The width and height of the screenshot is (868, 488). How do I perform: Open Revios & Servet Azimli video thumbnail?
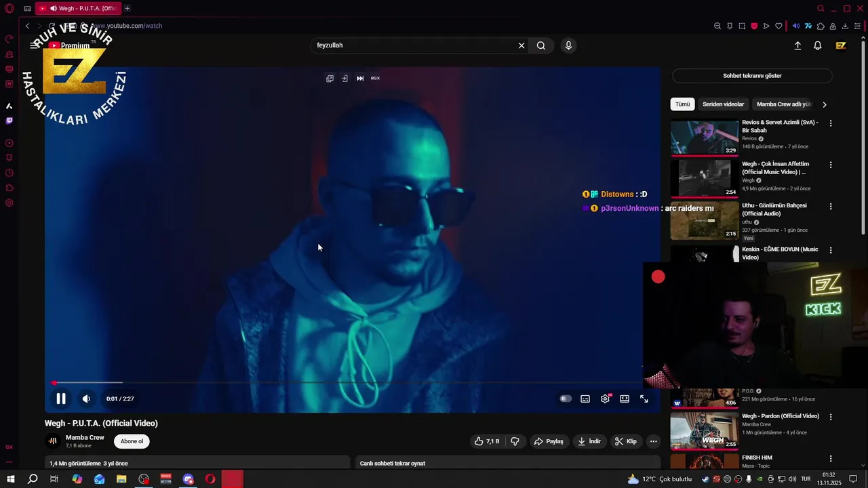[x=705, y=137]
